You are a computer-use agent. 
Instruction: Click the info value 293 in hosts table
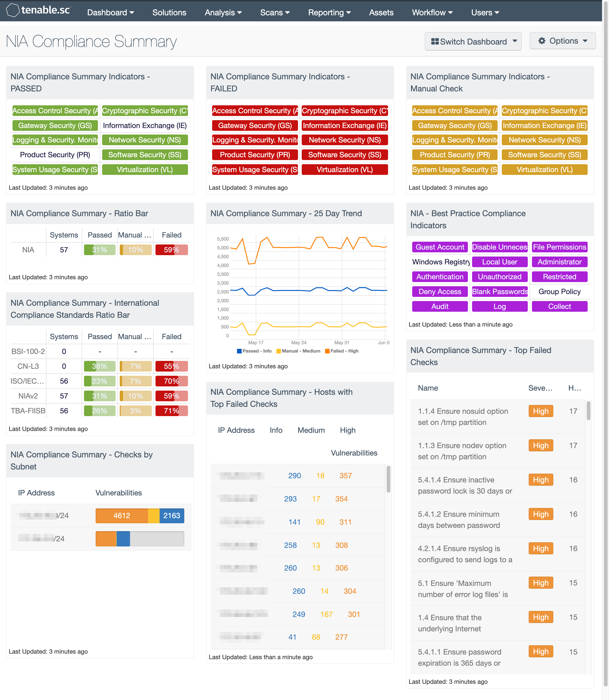tap(290, 499)
